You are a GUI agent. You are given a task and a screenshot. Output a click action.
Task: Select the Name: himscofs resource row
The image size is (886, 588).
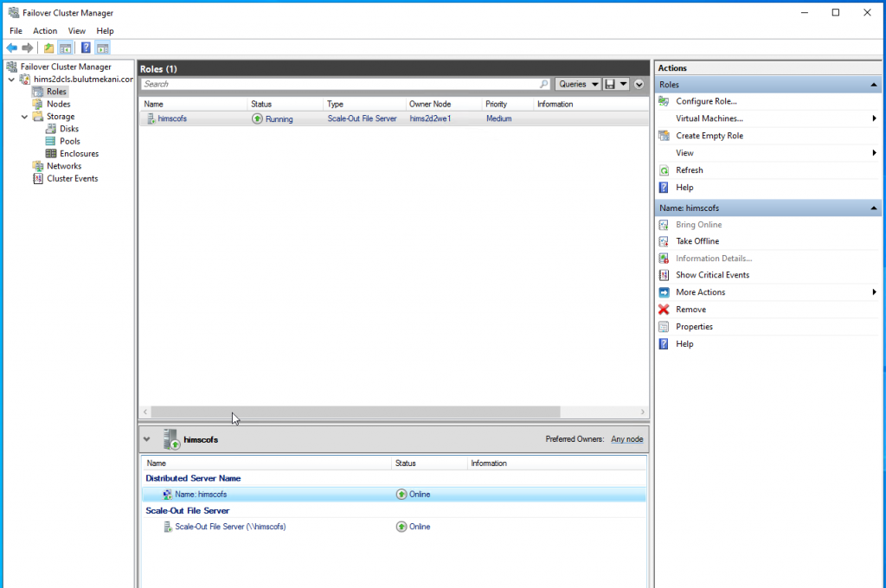coord(394,495)
